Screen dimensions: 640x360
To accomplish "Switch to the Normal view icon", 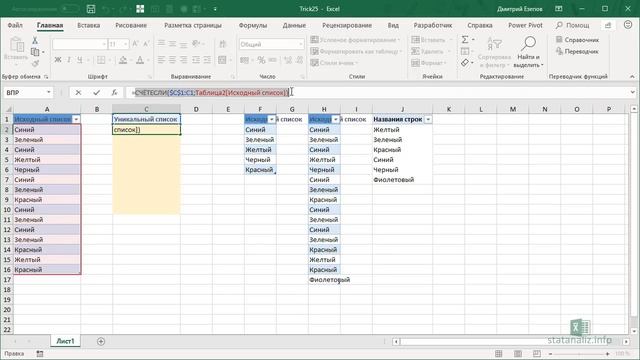I will coord(498,353).
